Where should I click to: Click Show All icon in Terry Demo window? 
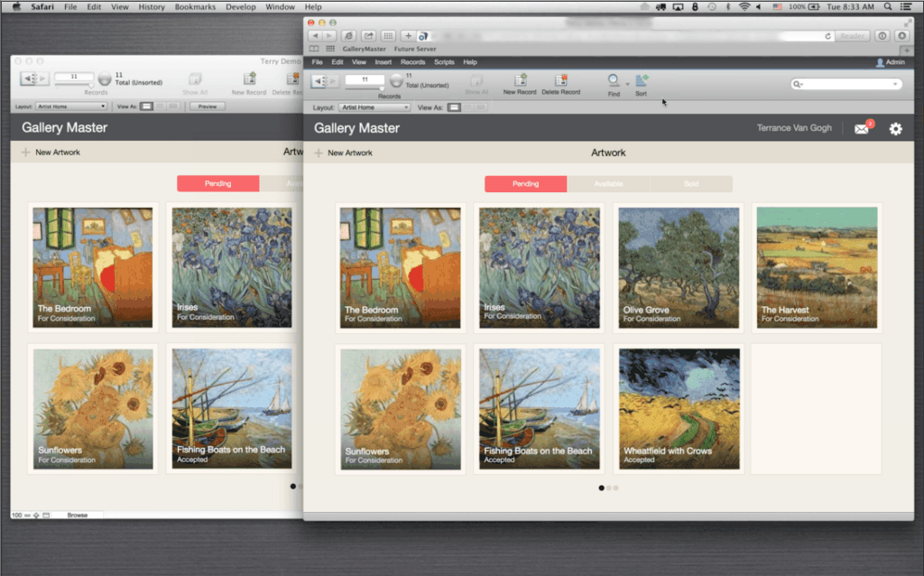click(x=195, y=79)
